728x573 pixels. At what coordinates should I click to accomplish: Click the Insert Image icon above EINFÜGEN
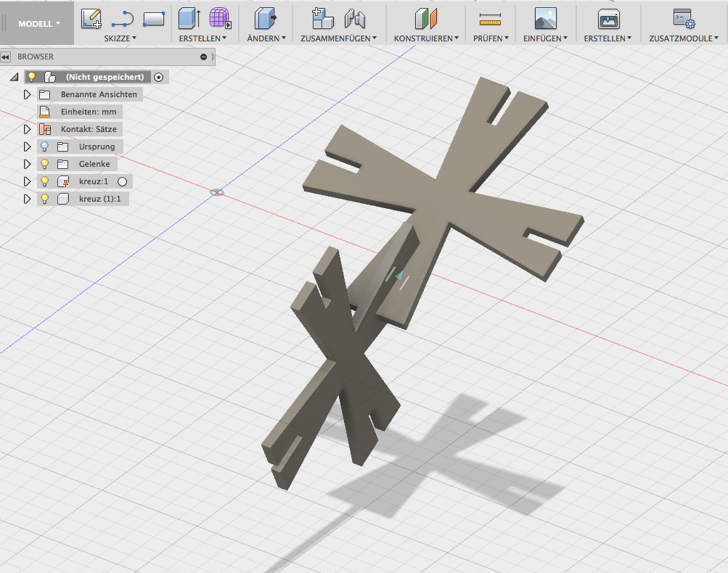coord(546,19)
